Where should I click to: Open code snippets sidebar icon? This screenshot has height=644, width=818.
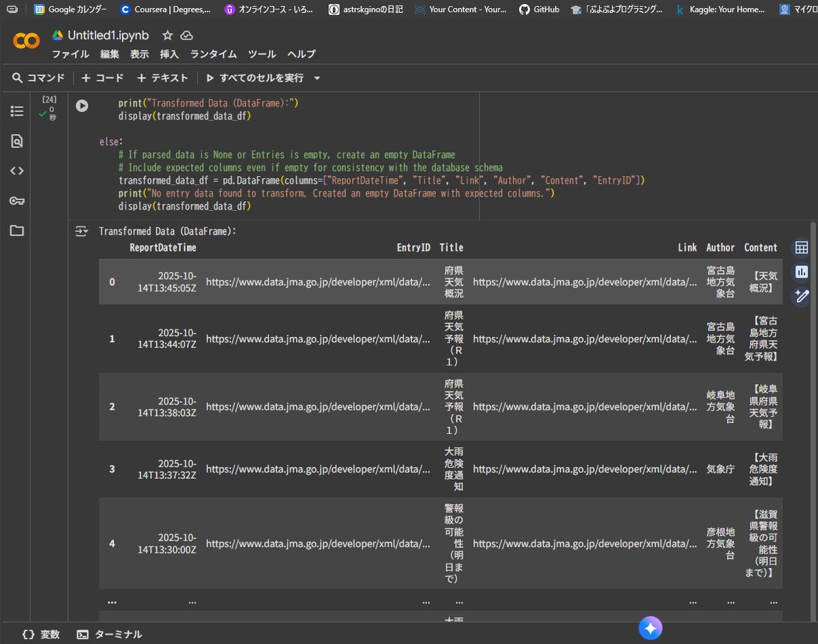point(17,171)
